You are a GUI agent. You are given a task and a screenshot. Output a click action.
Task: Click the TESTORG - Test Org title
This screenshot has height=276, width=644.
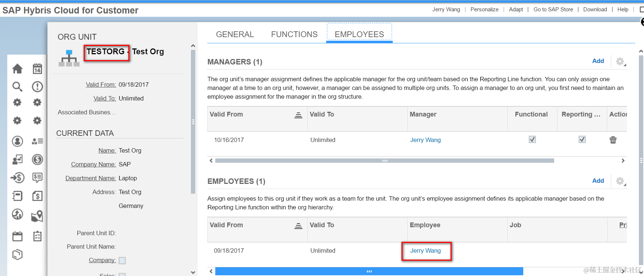click(125, 51)
